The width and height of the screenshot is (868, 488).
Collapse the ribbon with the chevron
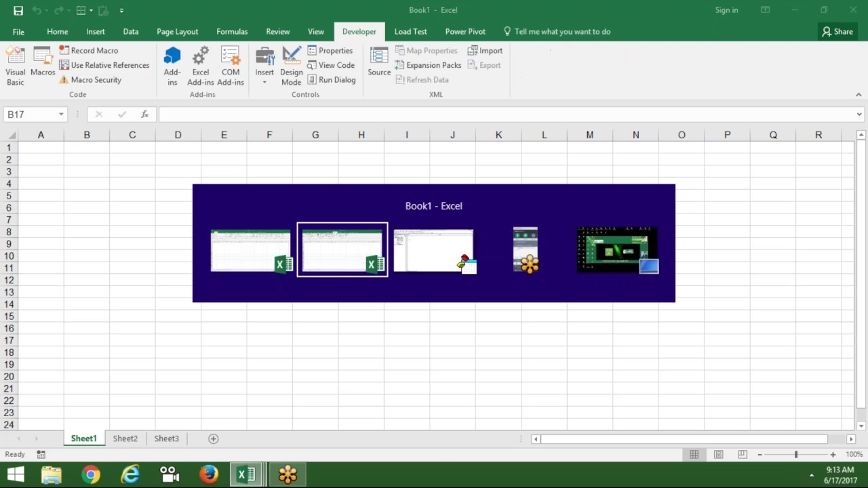coord(859,95)
